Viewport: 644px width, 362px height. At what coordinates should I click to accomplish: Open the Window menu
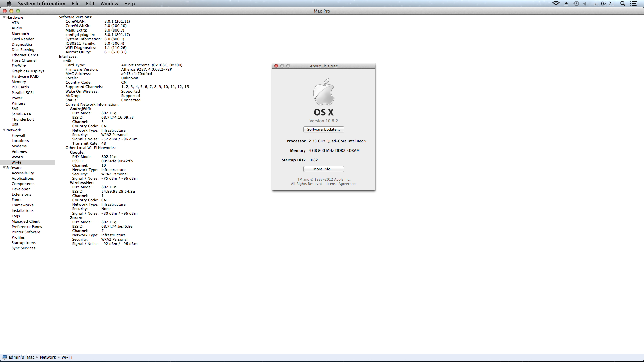(109, 4)
